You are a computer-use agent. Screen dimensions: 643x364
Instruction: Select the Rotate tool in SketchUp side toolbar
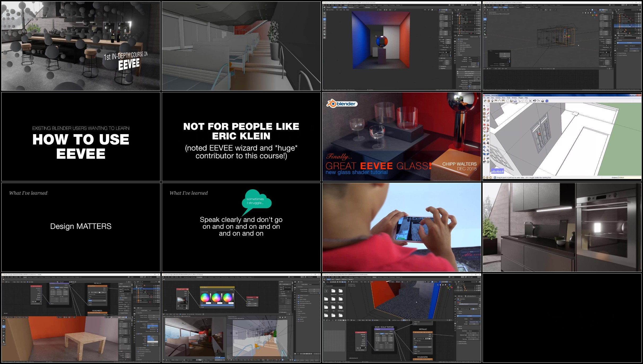[484, 128]
